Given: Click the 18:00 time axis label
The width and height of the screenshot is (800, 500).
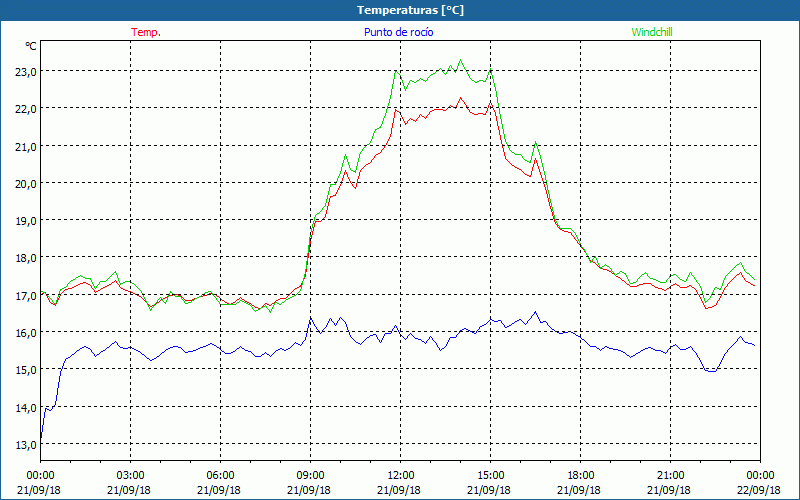Looking at the screenshot, I should click(x=581, y=476).
